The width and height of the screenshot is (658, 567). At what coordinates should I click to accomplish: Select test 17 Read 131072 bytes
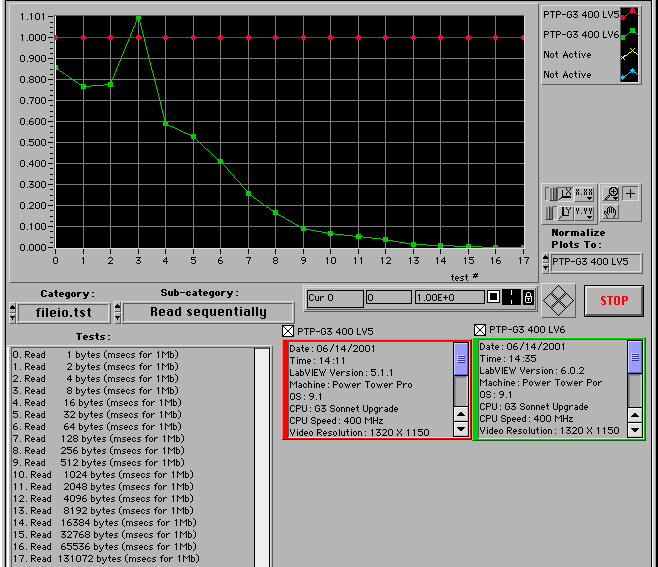100,558
